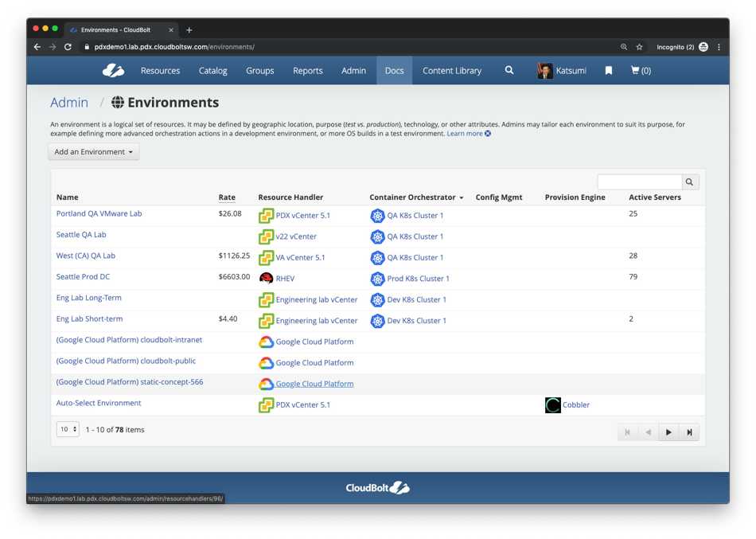Click Katsumi's profile avatar picture
The width and height of the screenshot is (756, 539).
[x=545, y=70]
